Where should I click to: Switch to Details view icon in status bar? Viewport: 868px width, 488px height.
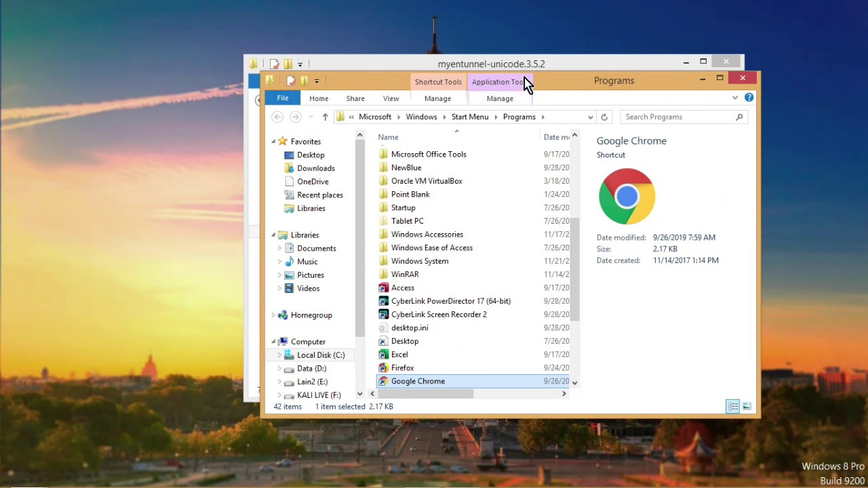(x=732, y=407)
